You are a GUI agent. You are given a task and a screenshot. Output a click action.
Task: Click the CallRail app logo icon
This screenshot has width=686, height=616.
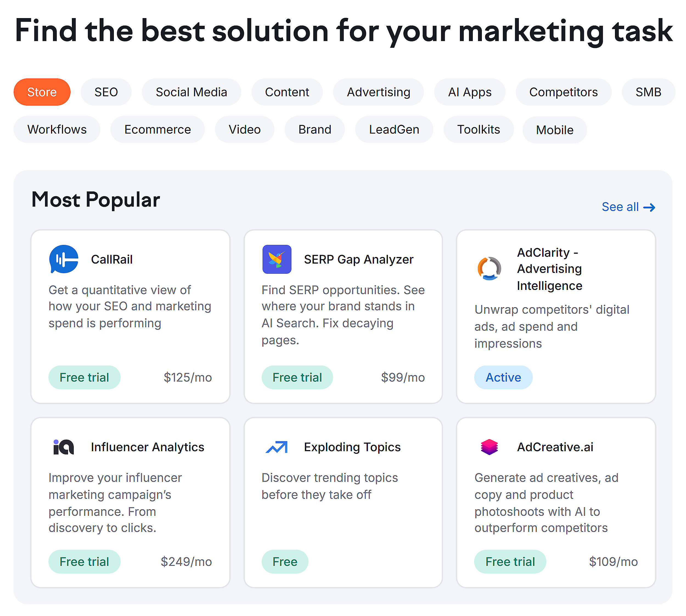(x=64, y=259)
